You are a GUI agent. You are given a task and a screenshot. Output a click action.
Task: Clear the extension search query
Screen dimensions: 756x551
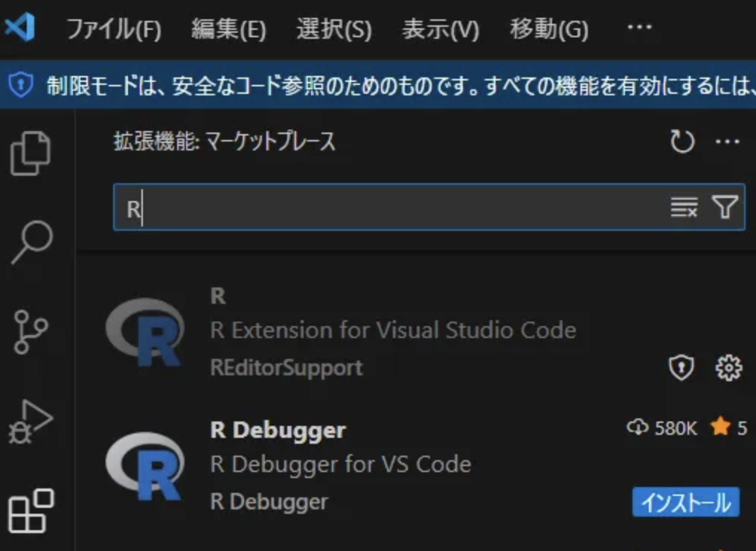(x=682, y=207)
